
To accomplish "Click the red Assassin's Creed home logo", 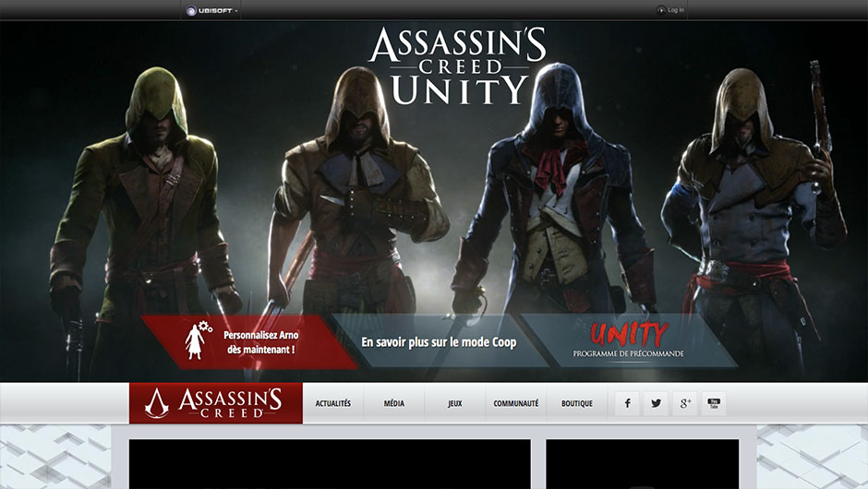I will coord(216,403).
